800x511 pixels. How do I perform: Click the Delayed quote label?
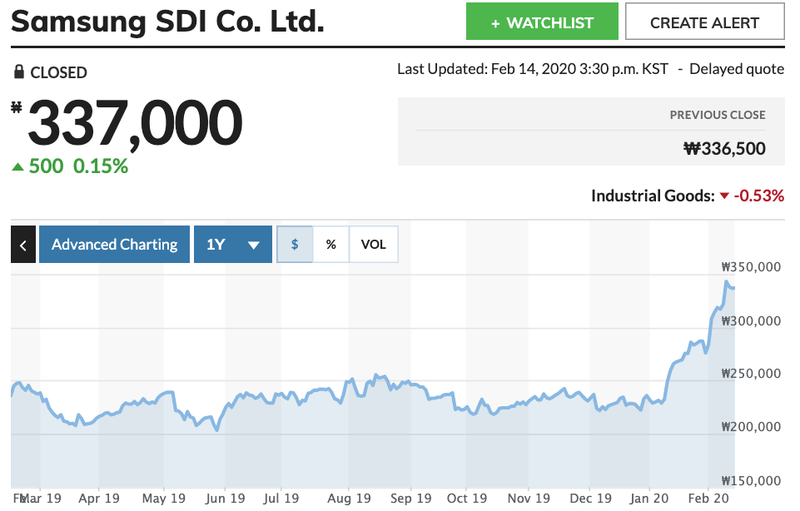(x=737, y=69)
